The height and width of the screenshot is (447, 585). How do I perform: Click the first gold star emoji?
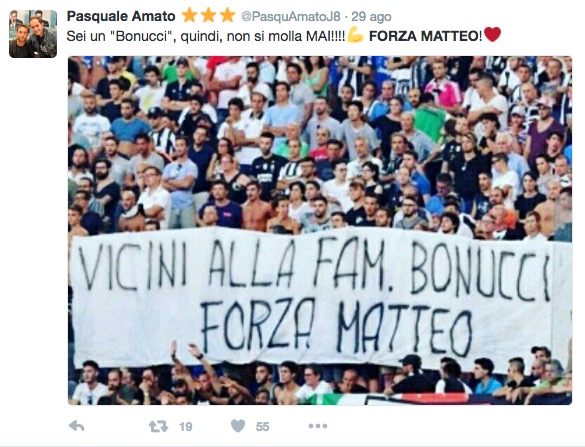coord(190,15)
